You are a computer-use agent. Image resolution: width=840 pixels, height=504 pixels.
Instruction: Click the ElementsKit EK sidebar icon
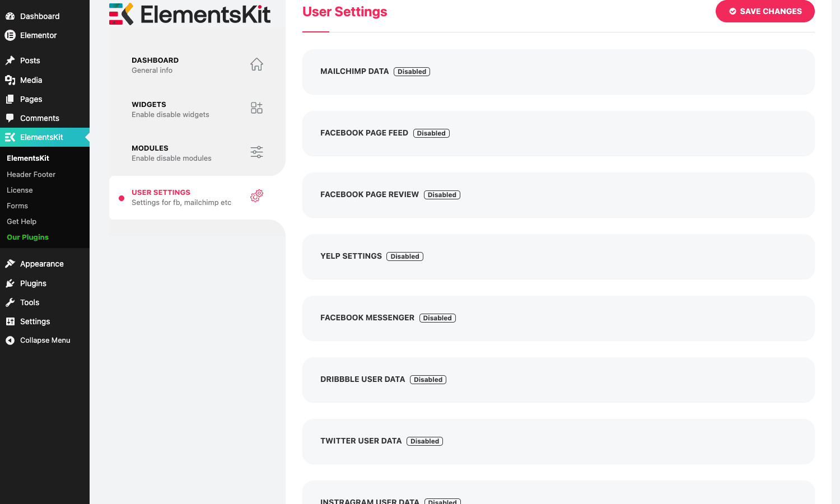coord(10,137)
